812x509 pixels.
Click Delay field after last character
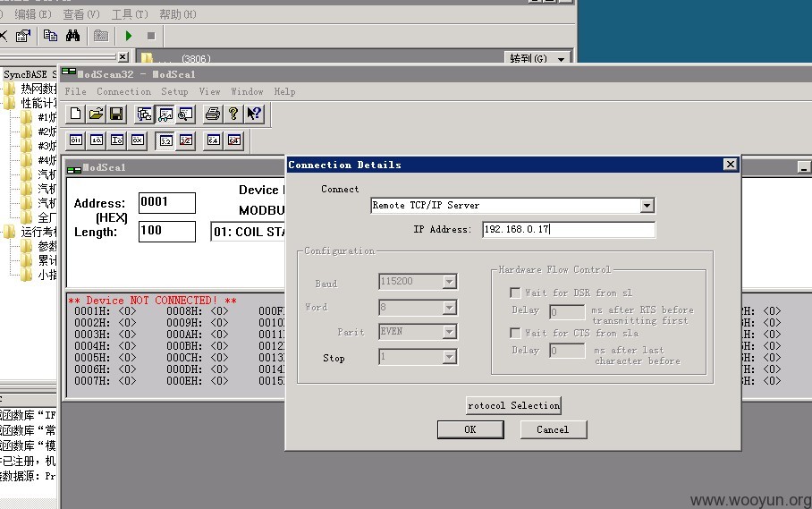coord(567,351)
